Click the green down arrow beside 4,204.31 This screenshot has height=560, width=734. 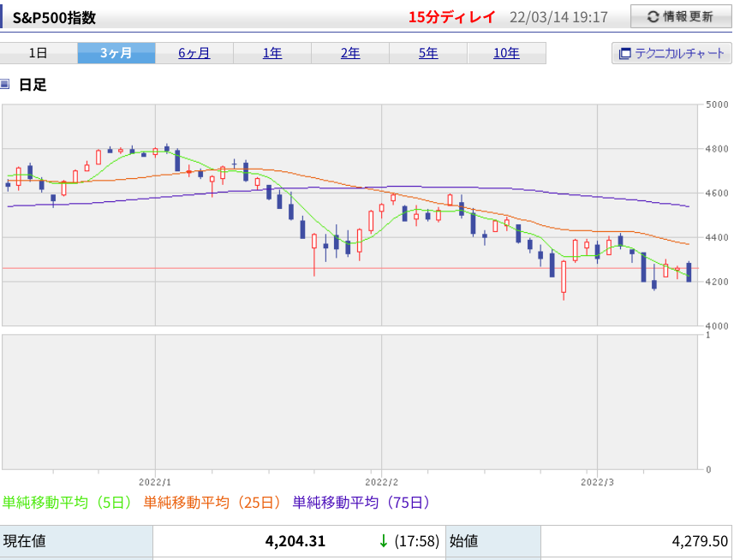tap(384, 541)
